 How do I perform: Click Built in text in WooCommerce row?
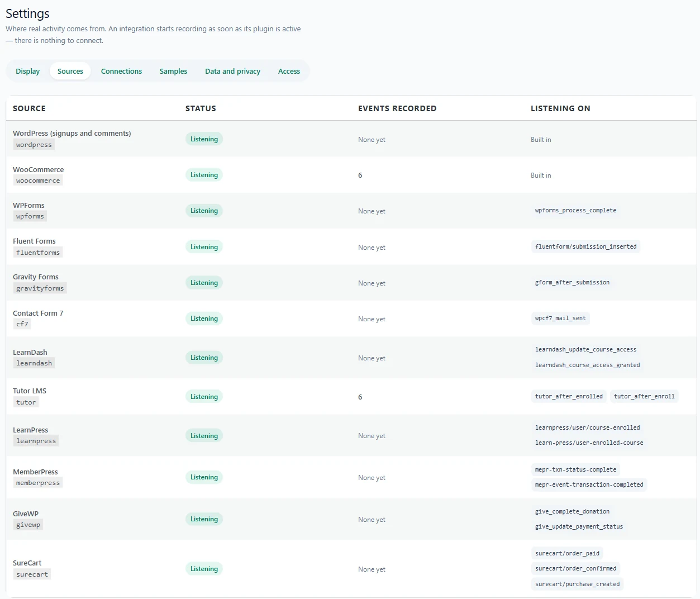coord(541,175)
